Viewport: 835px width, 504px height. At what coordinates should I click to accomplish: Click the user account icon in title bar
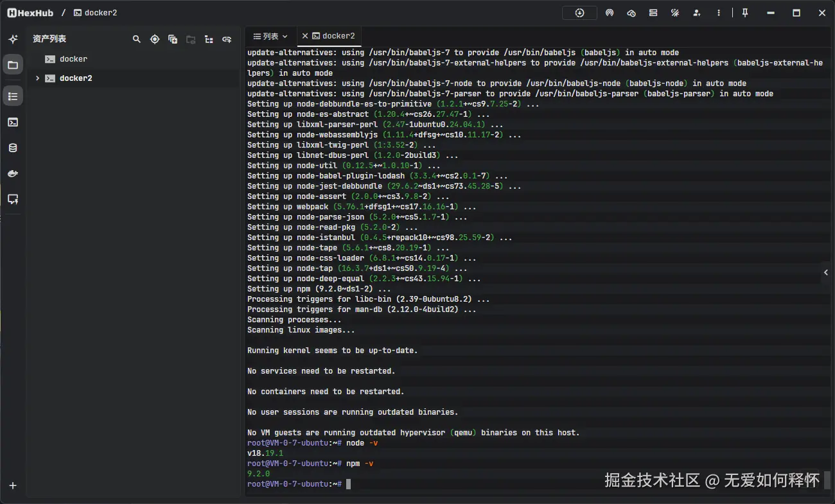click(x=697, y=13)
